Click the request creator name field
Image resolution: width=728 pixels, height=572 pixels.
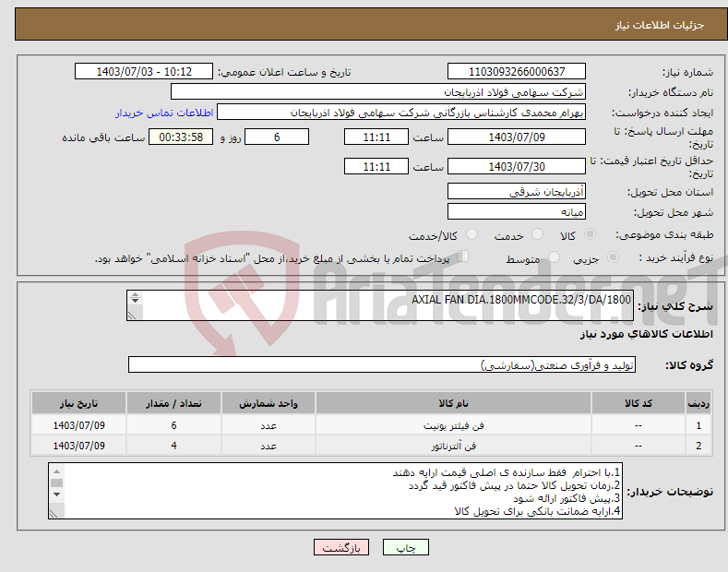[x=401, y=113]
